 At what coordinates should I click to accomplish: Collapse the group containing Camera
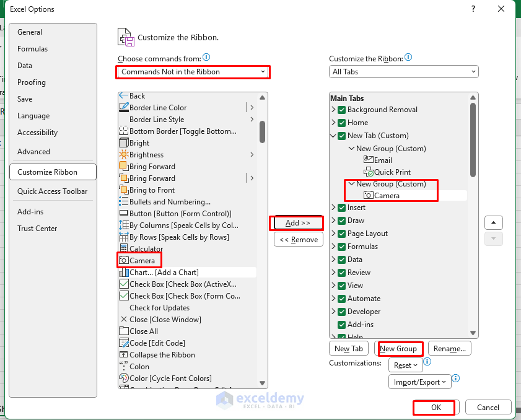pos(351,183)
